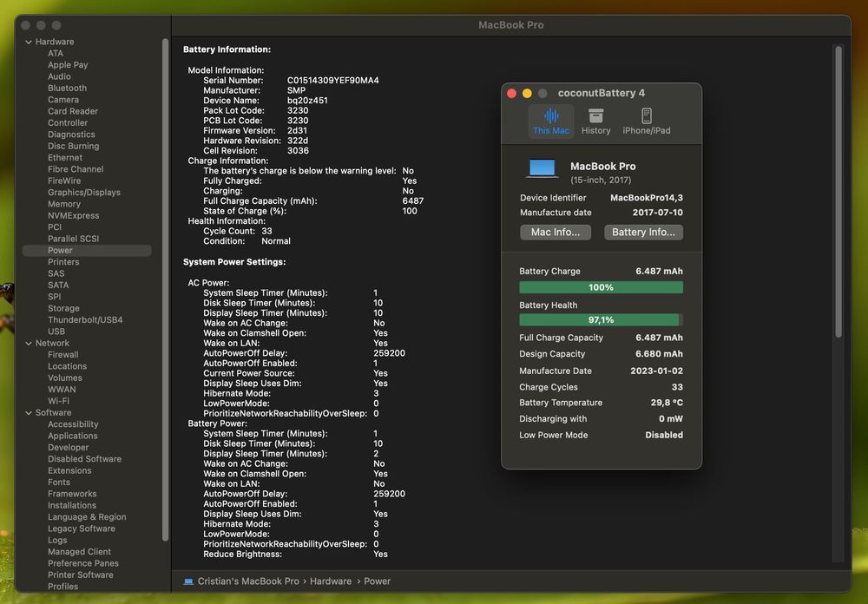Select Logs under Software

pos(57,541)
